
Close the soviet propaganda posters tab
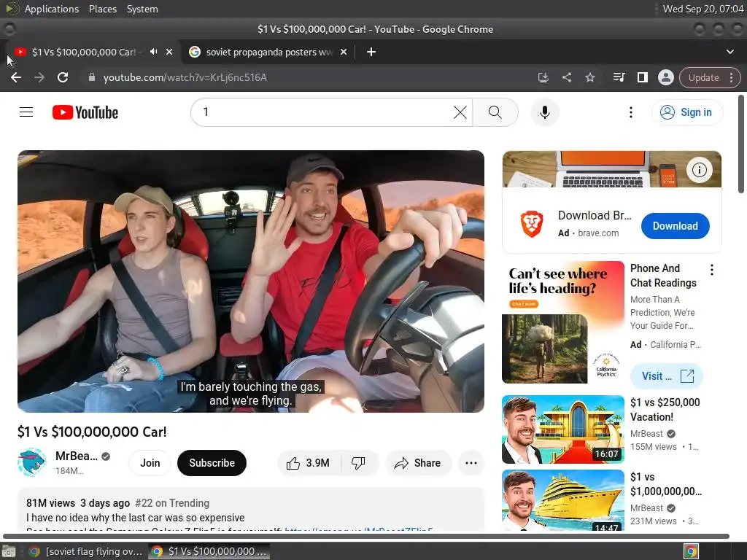point(344,52)
